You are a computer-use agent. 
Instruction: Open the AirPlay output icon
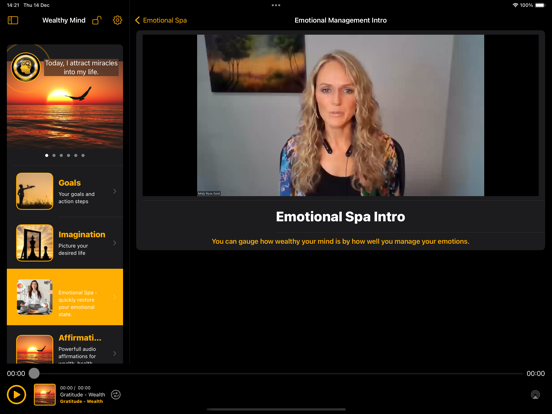535,395
